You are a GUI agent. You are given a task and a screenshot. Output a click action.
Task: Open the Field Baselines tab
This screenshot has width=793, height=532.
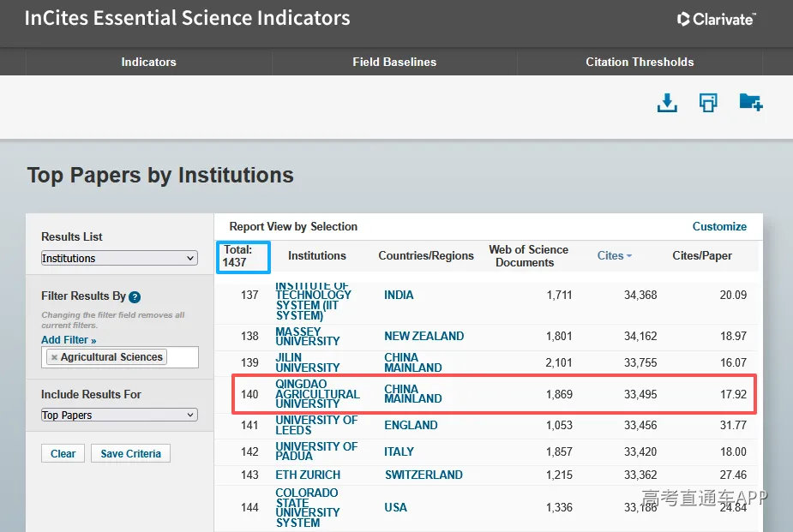coord(394,62)
